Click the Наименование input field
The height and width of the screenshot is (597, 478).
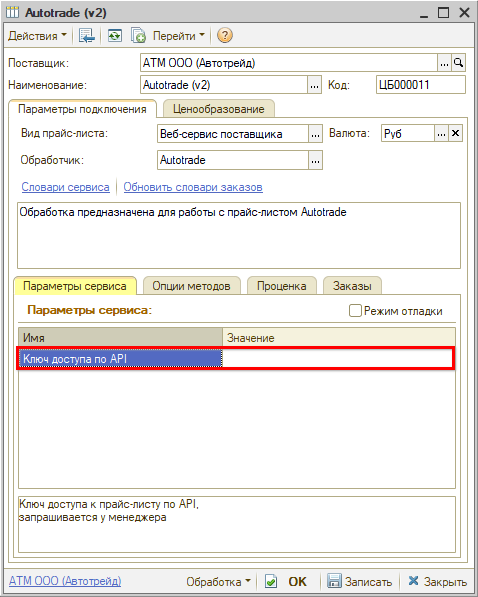coord(224,85)
